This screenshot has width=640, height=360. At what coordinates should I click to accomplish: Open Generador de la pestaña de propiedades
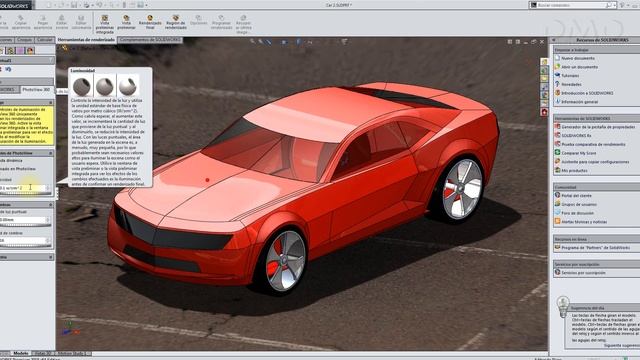coord(598,127)
